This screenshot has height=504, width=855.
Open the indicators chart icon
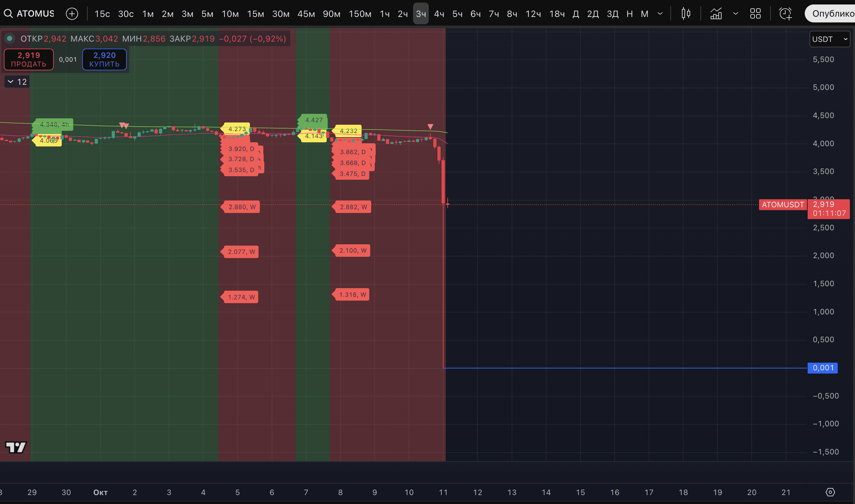(x=716, y=13)
